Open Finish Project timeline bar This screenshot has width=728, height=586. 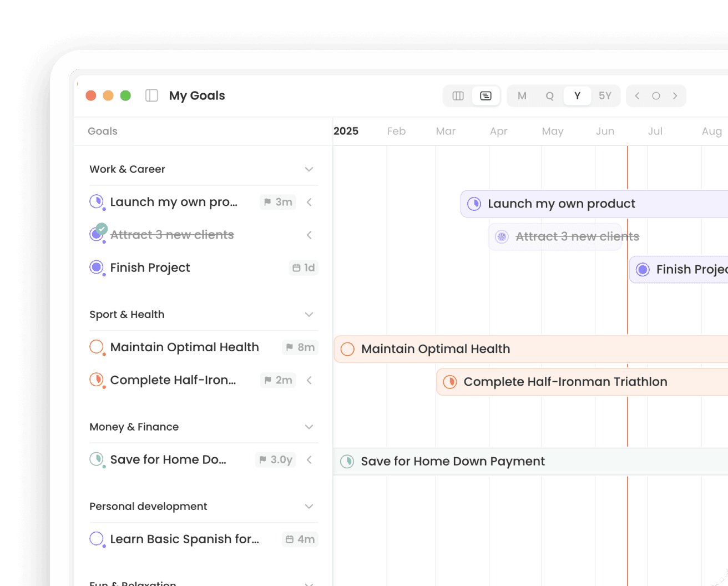[679, 270]
